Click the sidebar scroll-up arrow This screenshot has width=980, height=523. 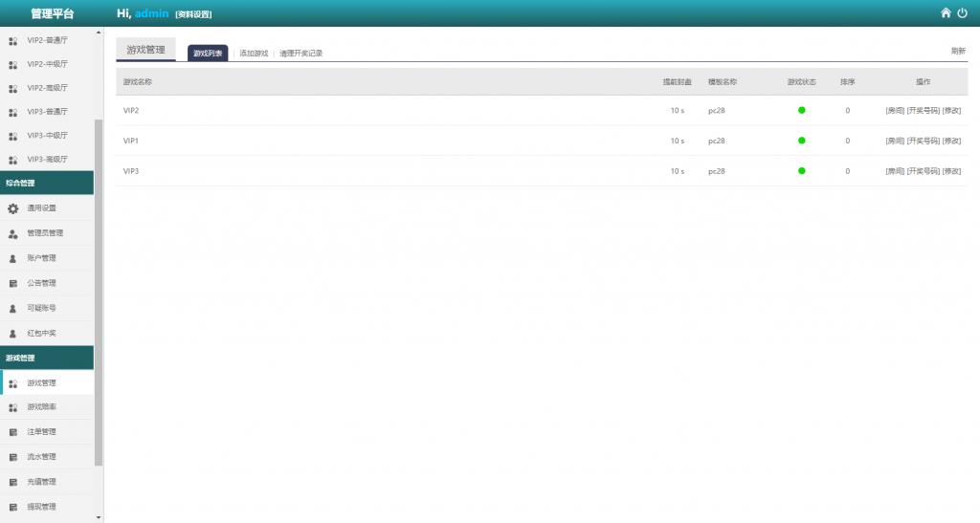tap(99, 32)
